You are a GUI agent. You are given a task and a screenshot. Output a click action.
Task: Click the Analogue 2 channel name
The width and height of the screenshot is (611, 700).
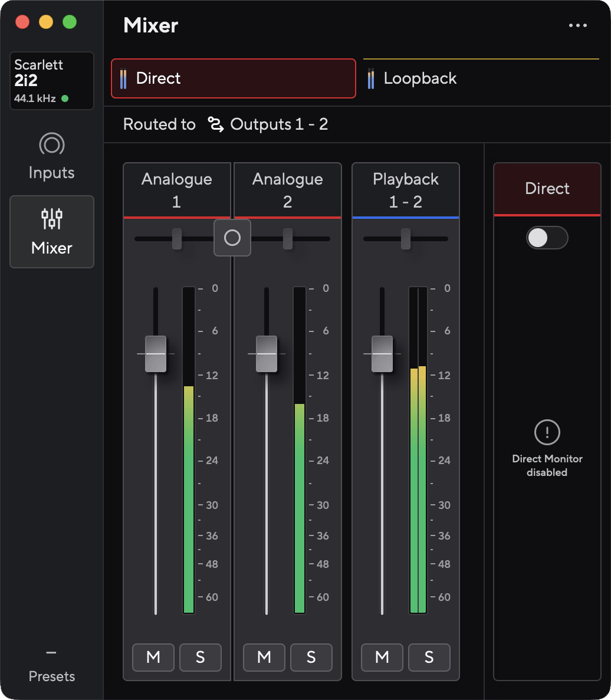(287, 190)
